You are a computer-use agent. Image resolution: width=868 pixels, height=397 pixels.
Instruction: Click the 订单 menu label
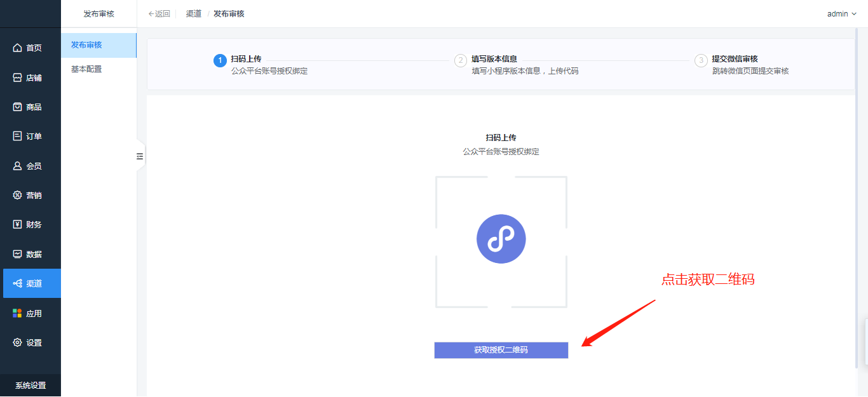[x=34, y=136]
